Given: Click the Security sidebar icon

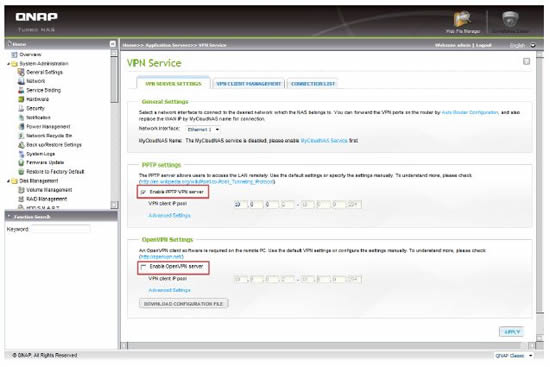Looking at the screenshot, I should [x=21, y=108].
